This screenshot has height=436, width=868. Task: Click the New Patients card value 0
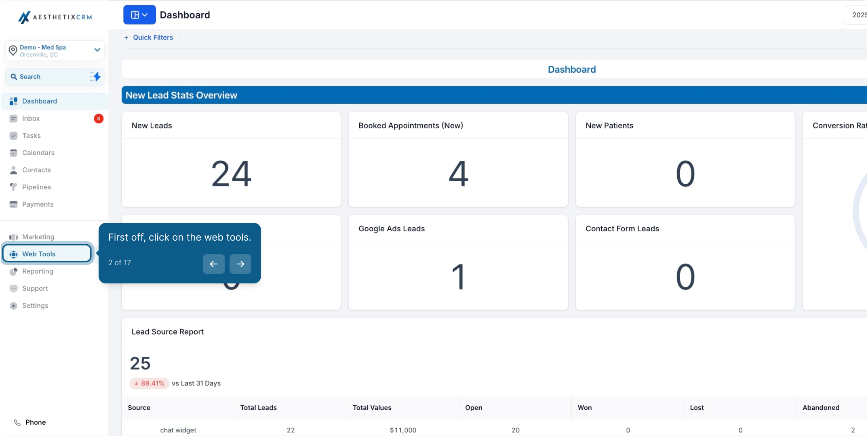(x=685, y=174)
